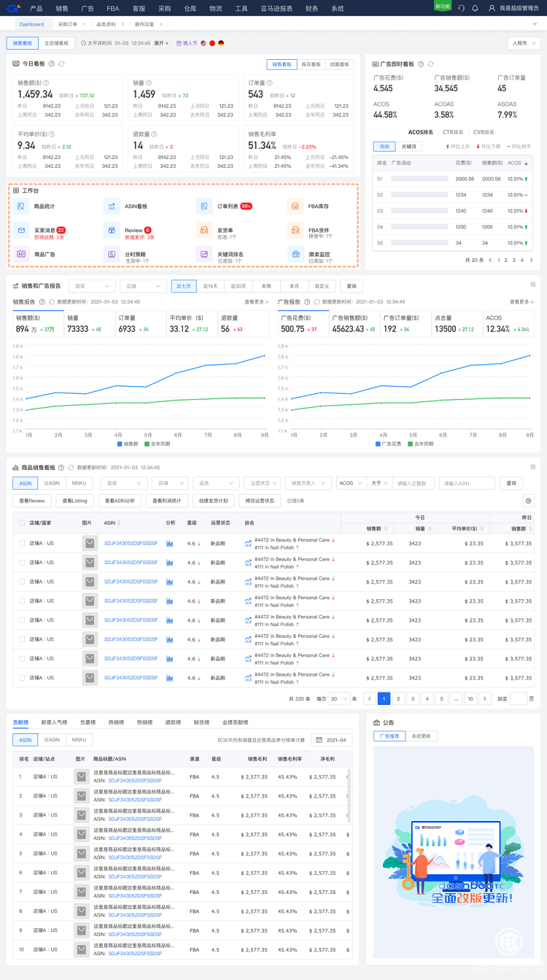
Task: Open the 商品统计 workbench icon
Action: (21, 207)
